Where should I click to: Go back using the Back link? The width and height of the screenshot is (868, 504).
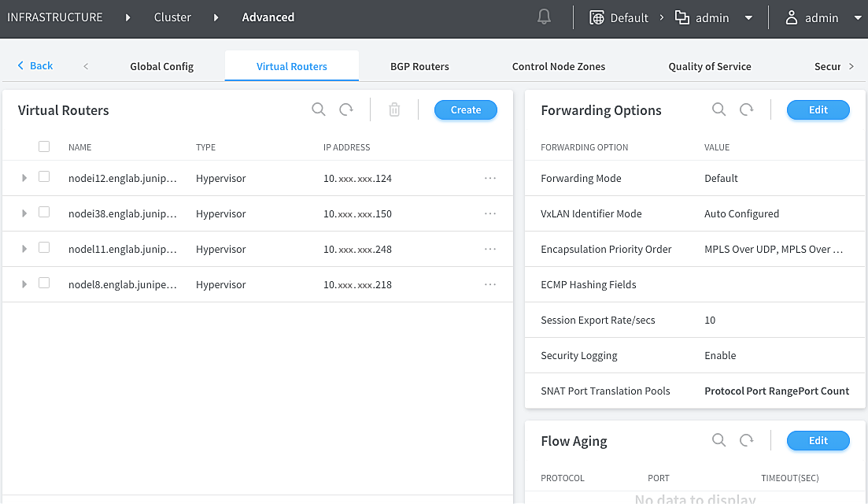click(x=35, y=66)
